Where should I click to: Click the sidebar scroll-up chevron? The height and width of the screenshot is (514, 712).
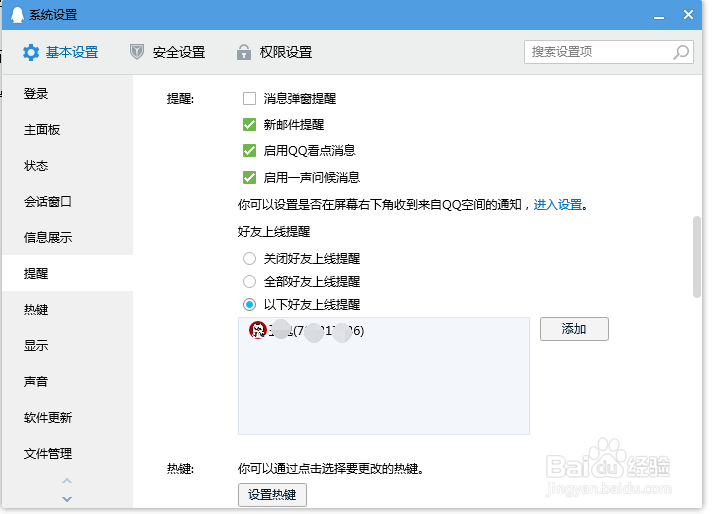(x=67, y=480)
